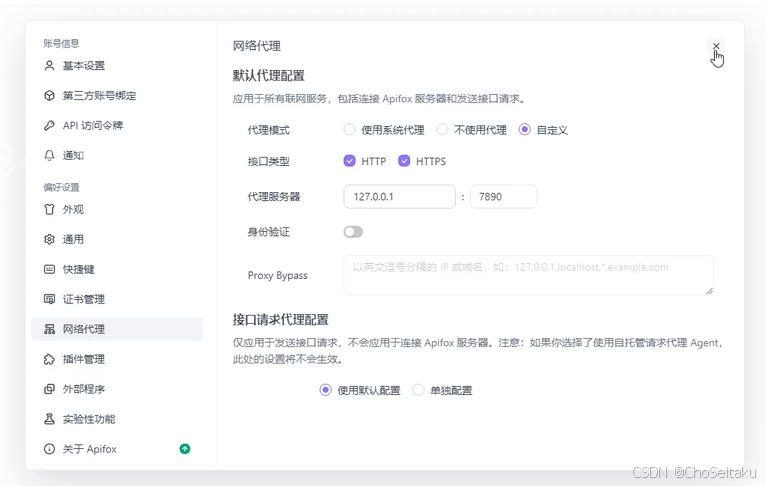The width and height of the screenshot is (766, 486).
Task: Click the Proxy Bypass text area
Action: 529,275
